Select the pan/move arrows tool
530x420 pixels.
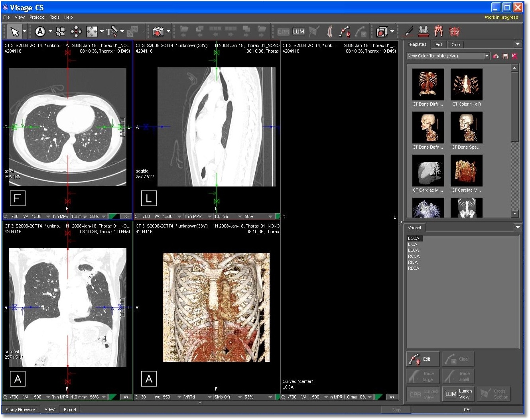76,31
